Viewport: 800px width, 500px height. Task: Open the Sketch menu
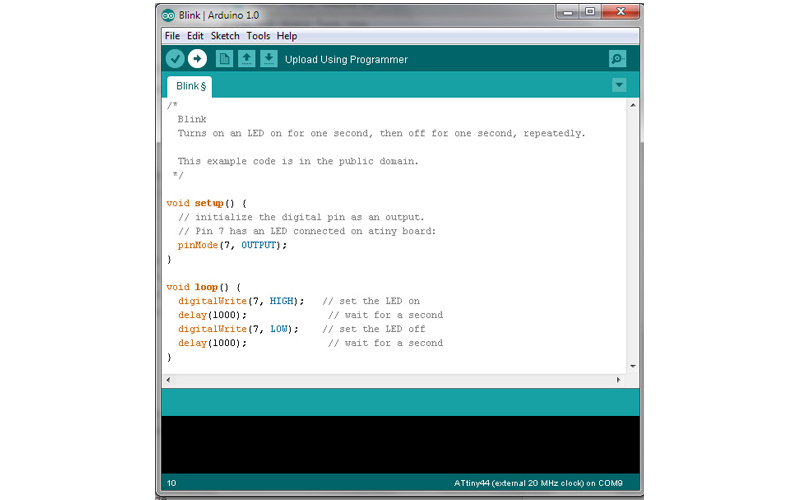225,36
